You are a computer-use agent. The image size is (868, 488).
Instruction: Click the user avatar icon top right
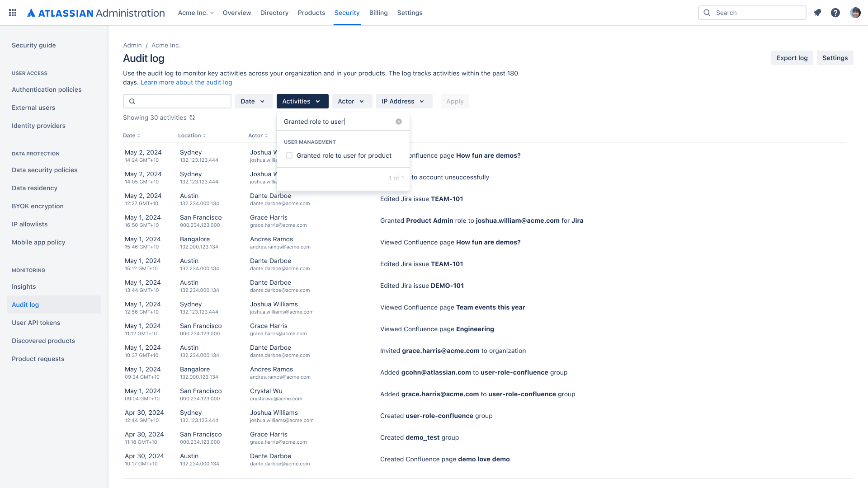(855, 13)
